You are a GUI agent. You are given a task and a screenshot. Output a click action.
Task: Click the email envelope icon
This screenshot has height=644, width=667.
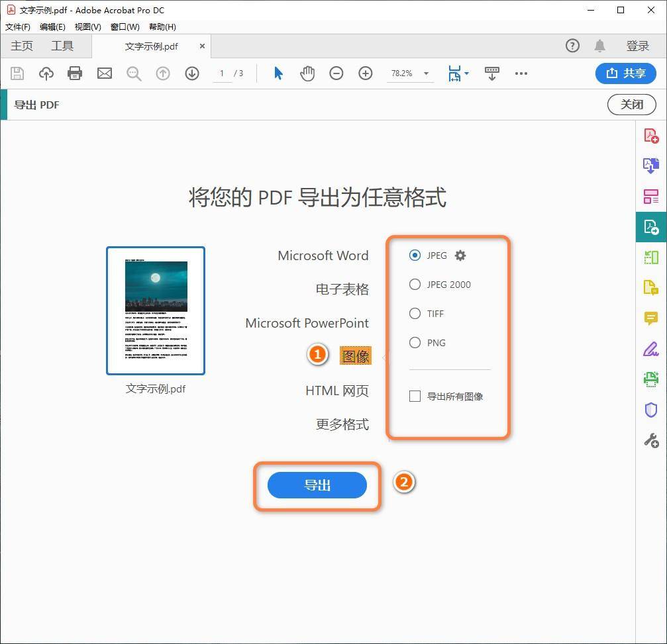click(x=105, y=73)
